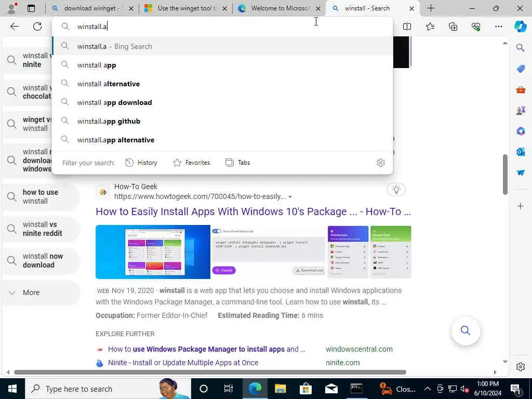Screen dimensions: 532x399
Task: Open the Collections toolbar icon
Action: [x=453, y=26]
